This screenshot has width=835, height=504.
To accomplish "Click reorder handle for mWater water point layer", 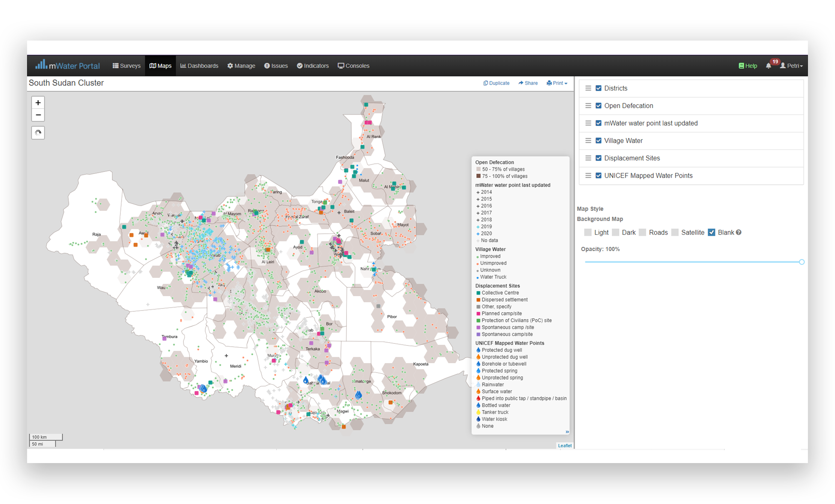I will (x=588, y=123).
